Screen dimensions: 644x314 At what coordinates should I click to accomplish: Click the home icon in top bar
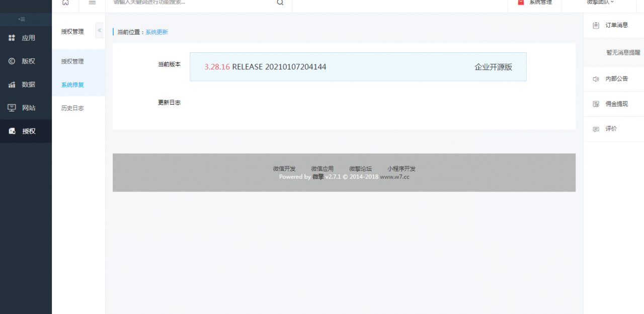click(x=65, y=3)
